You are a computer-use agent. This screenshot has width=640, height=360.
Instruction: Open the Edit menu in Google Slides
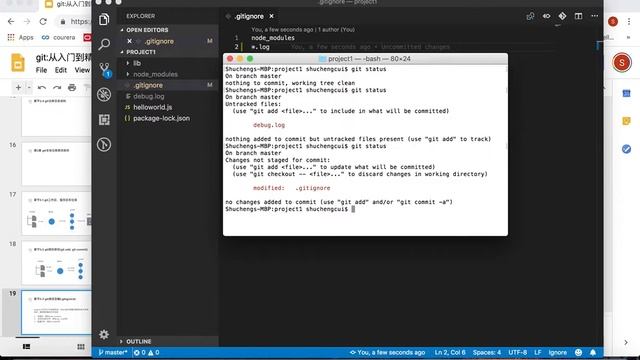61,70
